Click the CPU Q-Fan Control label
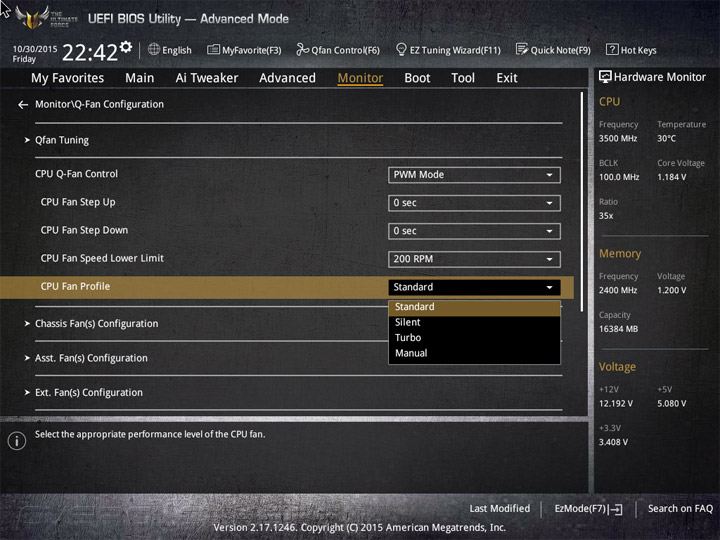The width and height of the screenshot is (720, 540). [76, 174]
